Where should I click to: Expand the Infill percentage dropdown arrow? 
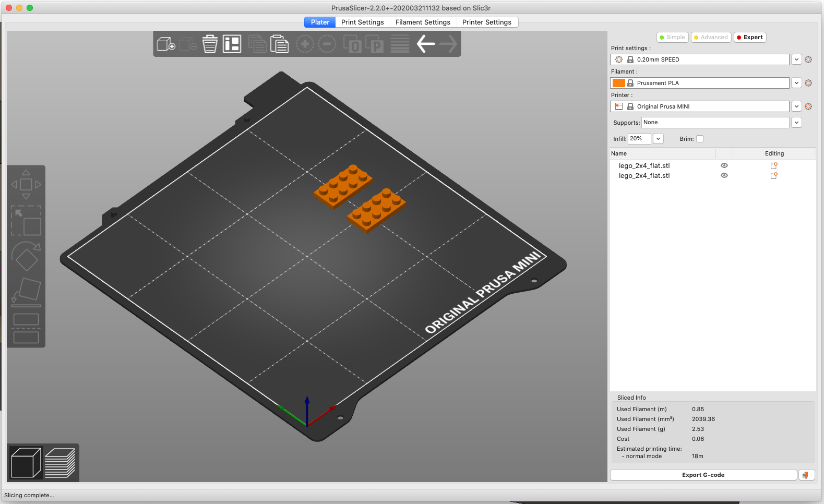(658, 139)
